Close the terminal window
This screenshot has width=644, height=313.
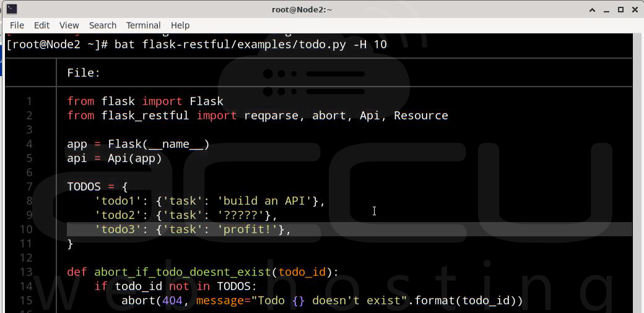point(635,9)
